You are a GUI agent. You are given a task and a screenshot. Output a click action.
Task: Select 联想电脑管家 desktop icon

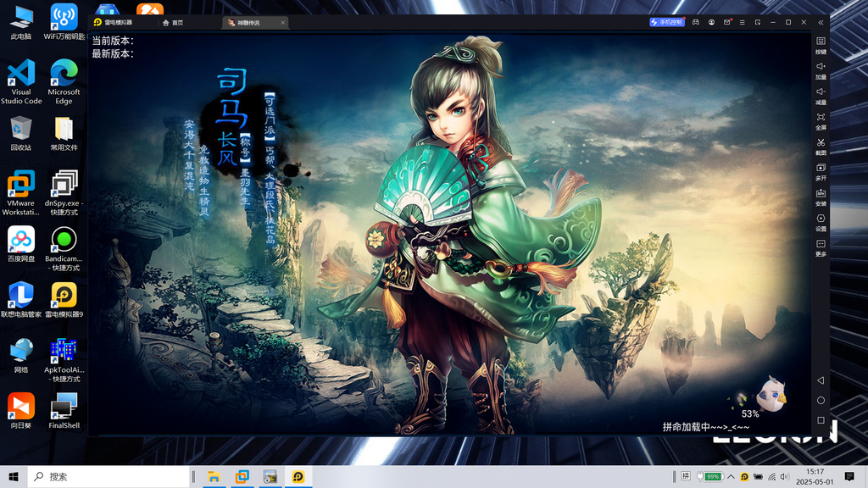(x=21, y=299)
